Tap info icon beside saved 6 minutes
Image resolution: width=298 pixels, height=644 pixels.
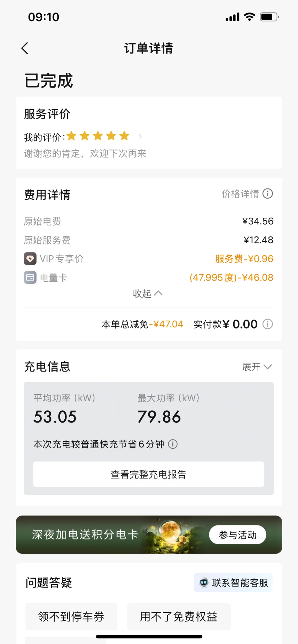173,444
